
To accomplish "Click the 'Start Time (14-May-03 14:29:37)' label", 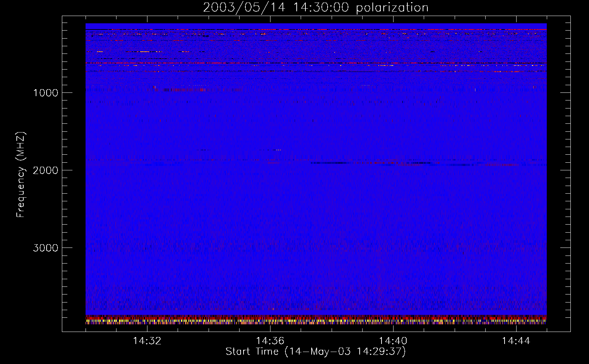I will click(x=316, y=352).
